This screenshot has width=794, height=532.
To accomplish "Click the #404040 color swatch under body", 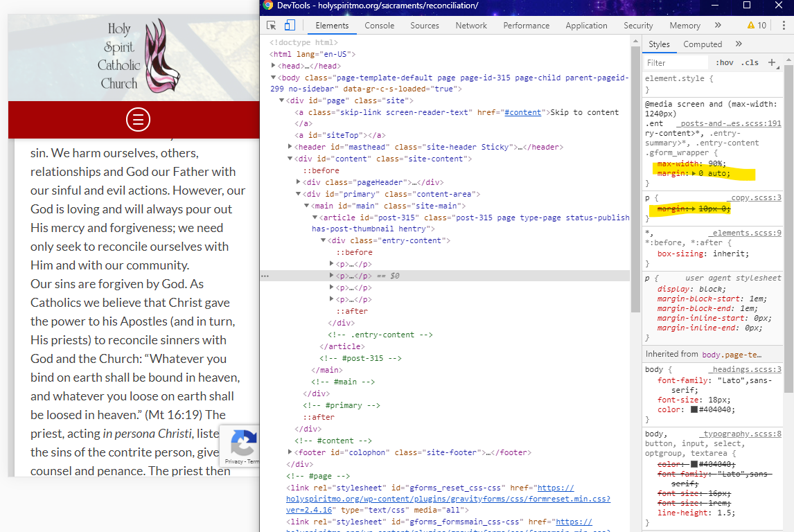I will pyautogui.click(x=694, y=409).
